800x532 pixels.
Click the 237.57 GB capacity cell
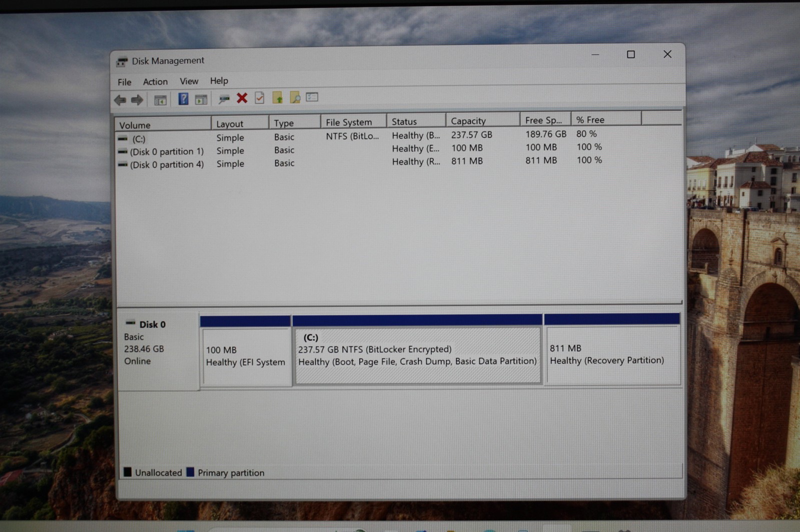[x=472, y=134]
